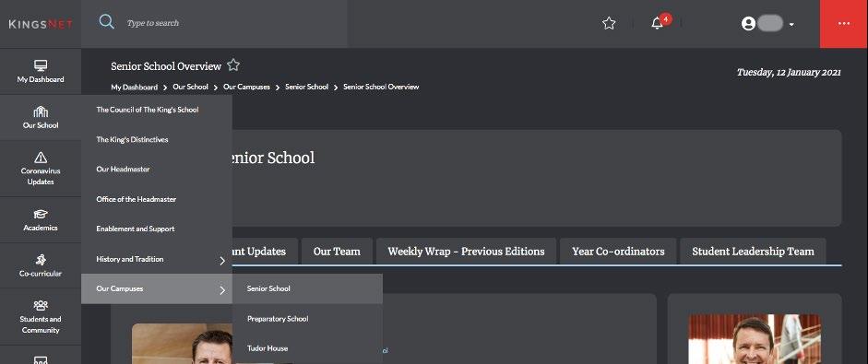The width and height of the screenshot is (868, 364).
Task: Select 'The Council of The King's School'
Action: [157, 110]
